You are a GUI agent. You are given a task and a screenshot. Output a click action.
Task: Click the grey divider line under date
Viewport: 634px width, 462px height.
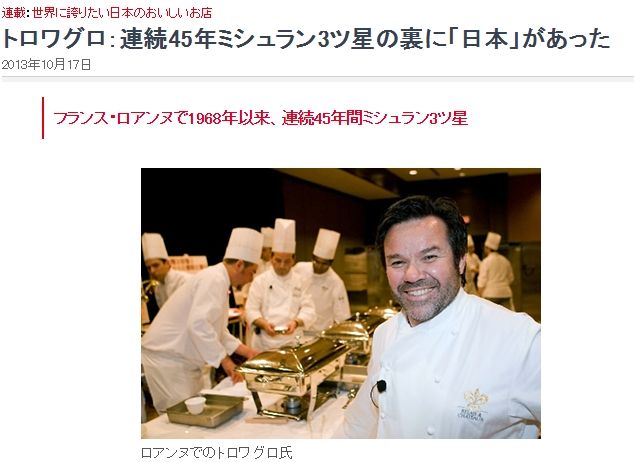click(x=317, y=77)
